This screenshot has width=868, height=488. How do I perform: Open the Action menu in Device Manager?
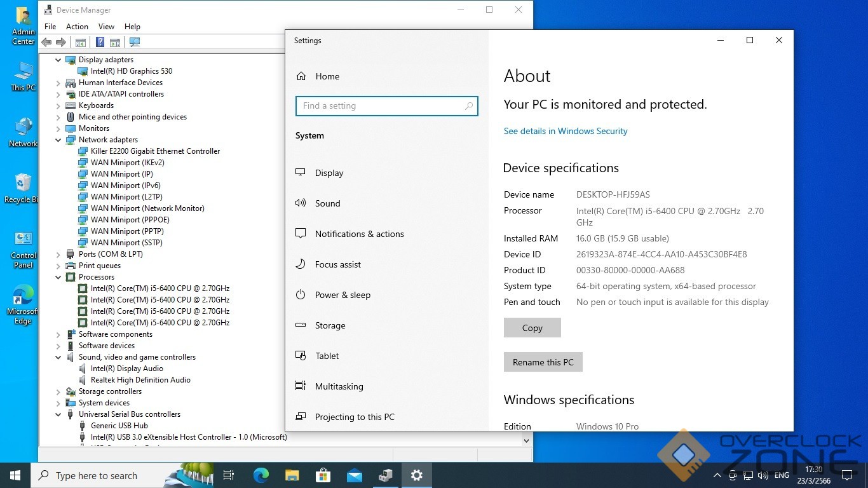(x=77, y=27)
